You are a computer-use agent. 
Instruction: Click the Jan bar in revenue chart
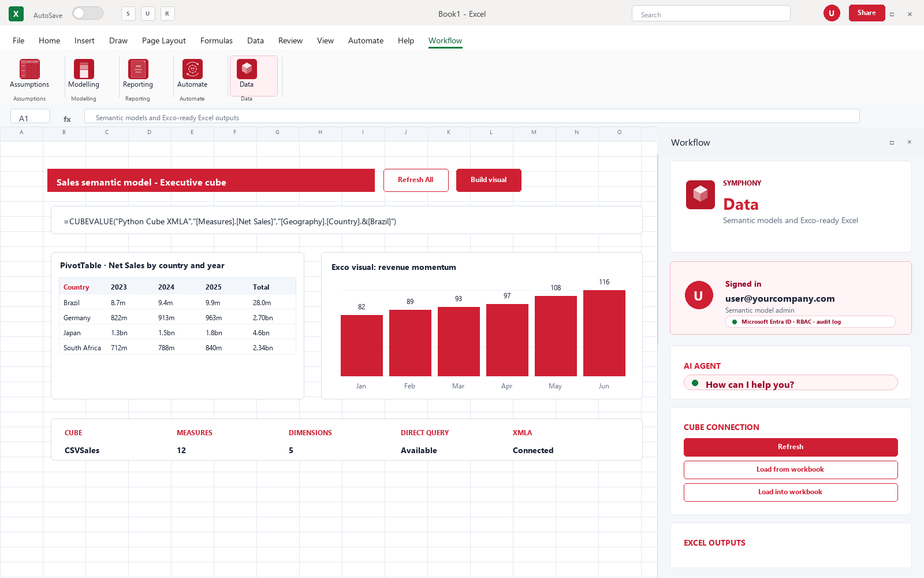362,346
